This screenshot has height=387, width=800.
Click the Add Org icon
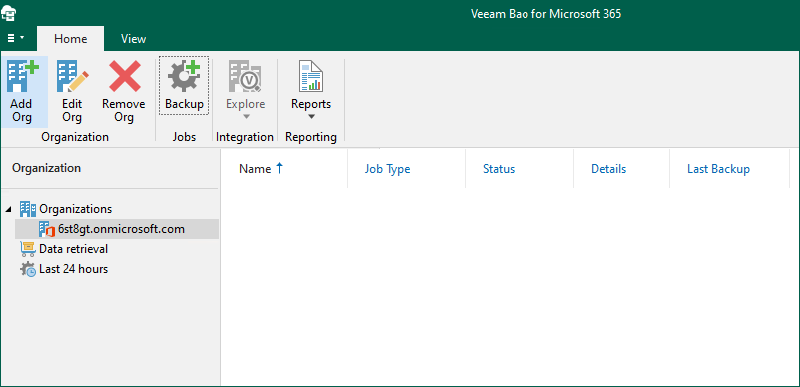(x=21, y=76)
